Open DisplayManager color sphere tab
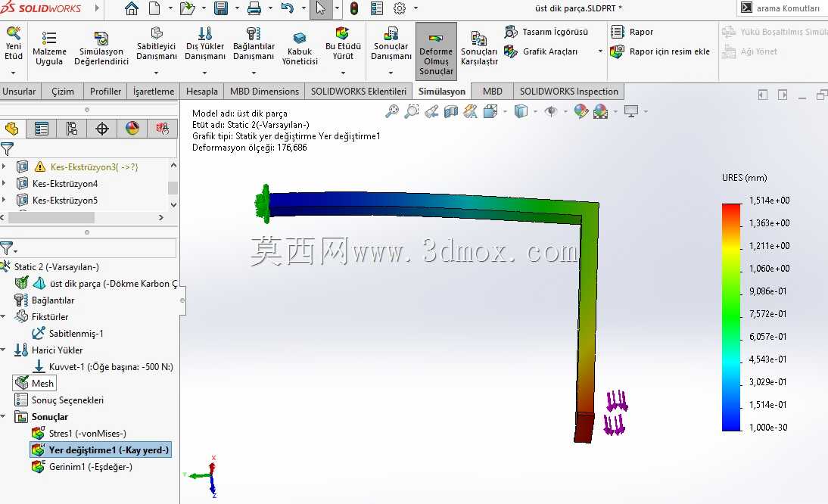Screen dimensions: 828x504 132,128
